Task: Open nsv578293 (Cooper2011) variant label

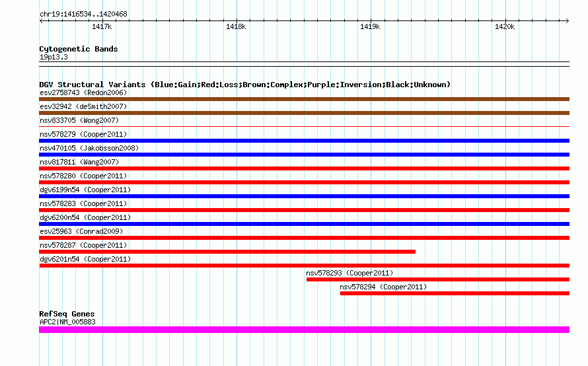Action: click(349, 273)
